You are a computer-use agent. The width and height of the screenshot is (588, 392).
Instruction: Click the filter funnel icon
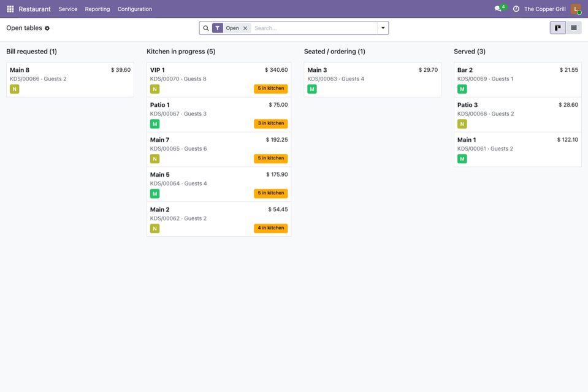218,28
